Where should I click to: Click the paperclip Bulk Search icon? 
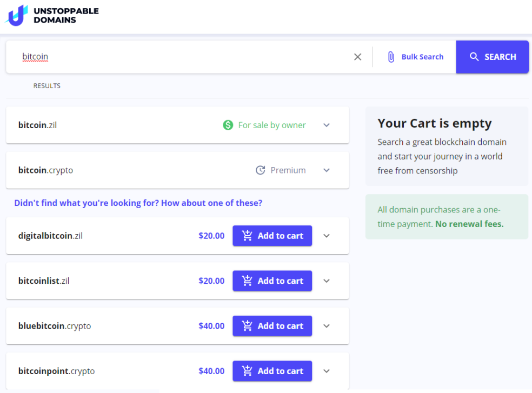click(x=391, y=57)
